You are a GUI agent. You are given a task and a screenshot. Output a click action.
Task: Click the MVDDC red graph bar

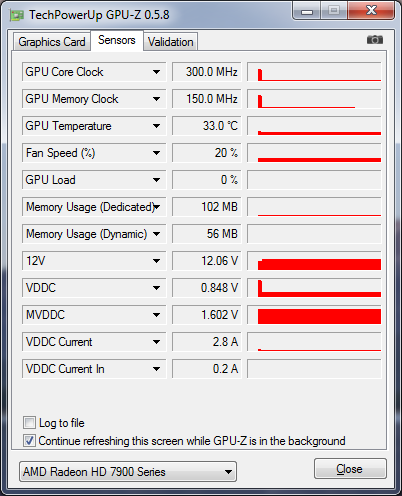click(319, 316)
